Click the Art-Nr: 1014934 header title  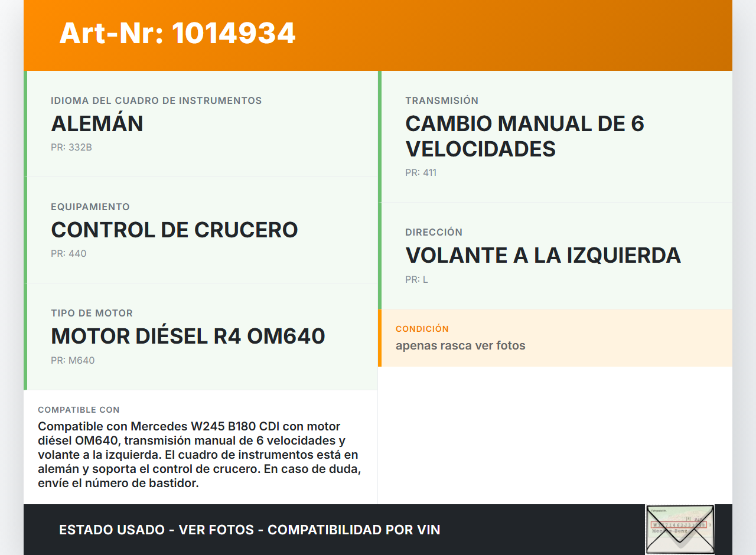(177, 33)
